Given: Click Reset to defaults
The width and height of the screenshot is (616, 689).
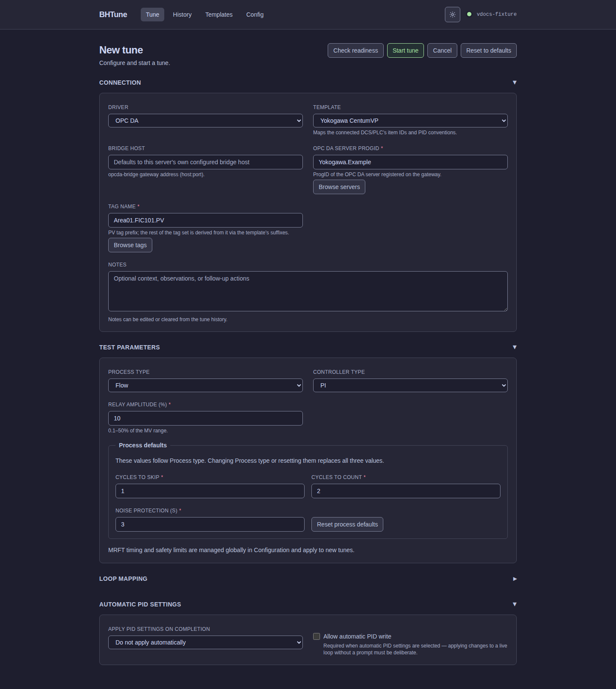Looking at the screenshot, I should point(489,50).
